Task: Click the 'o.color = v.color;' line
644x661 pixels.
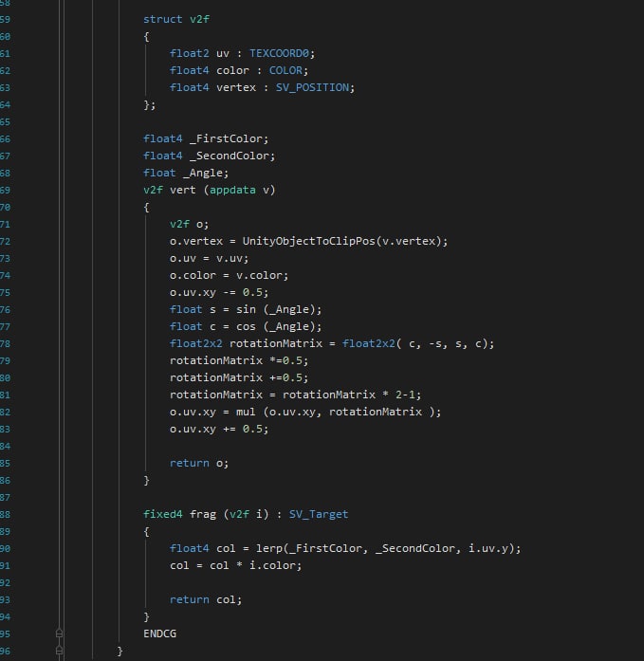Action: pyautogui.click(x=230, y=275)
